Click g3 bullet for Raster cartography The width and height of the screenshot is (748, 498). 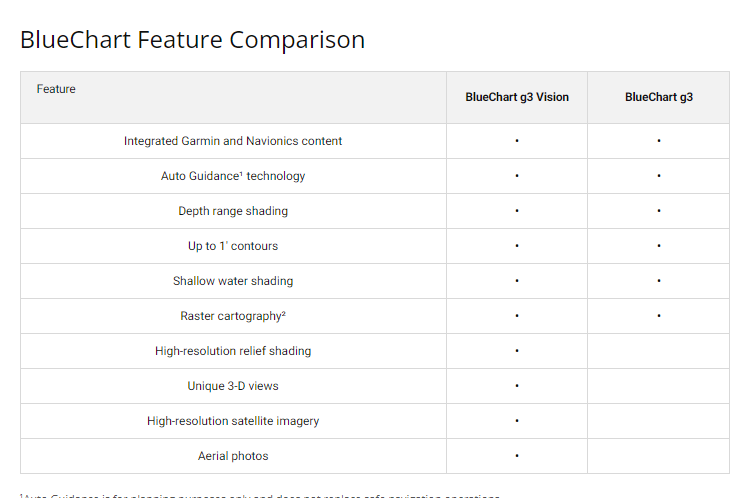[x=659, y=316]
